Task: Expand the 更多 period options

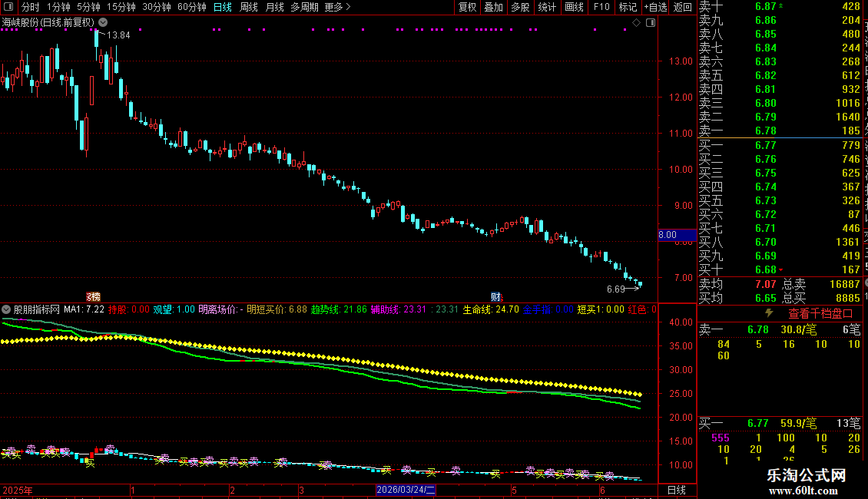Action: click(338, 7)
